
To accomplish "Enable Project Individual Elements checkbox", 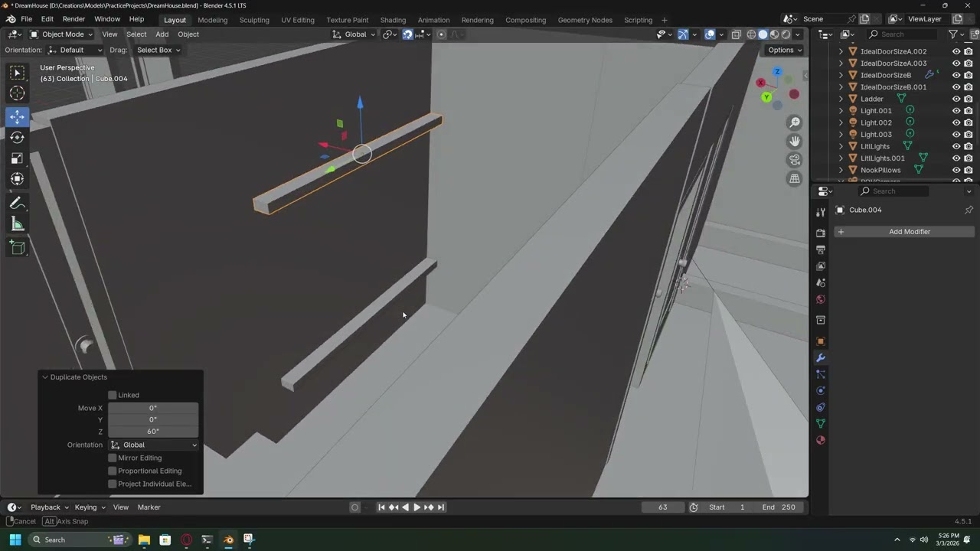I will [113, 484].
